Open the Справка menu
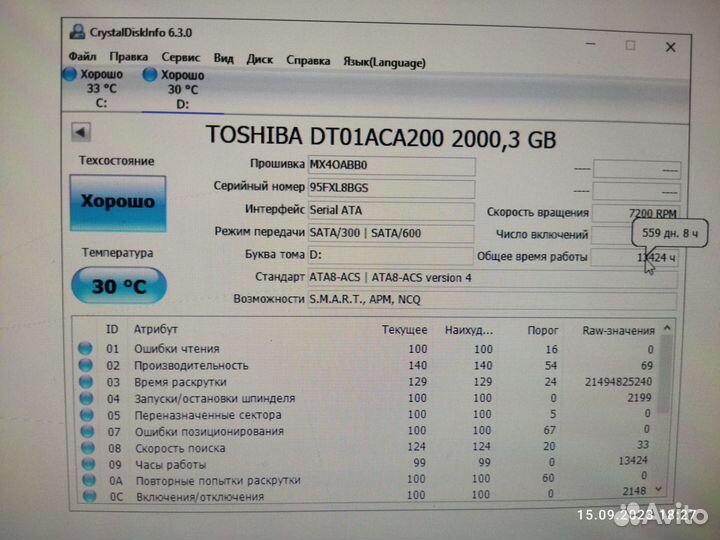 tap(308, 60)
